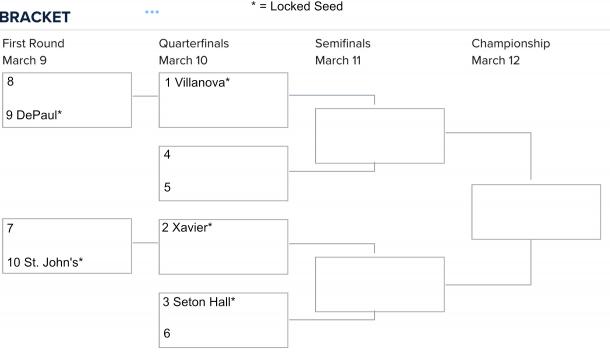610x362 pixels.
Task: Click the seed 6 slot
Action: coord(167,333)
